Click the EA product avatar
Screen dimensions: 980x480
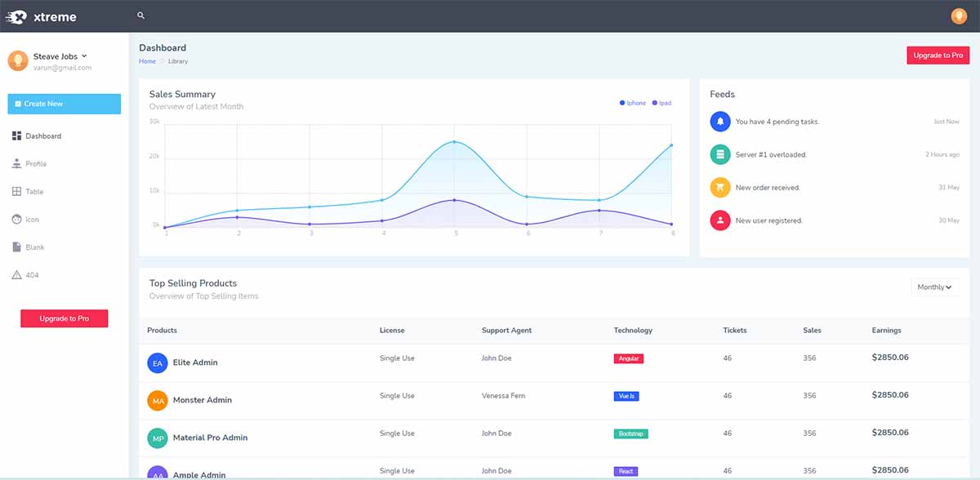click(x=158, y=362)
